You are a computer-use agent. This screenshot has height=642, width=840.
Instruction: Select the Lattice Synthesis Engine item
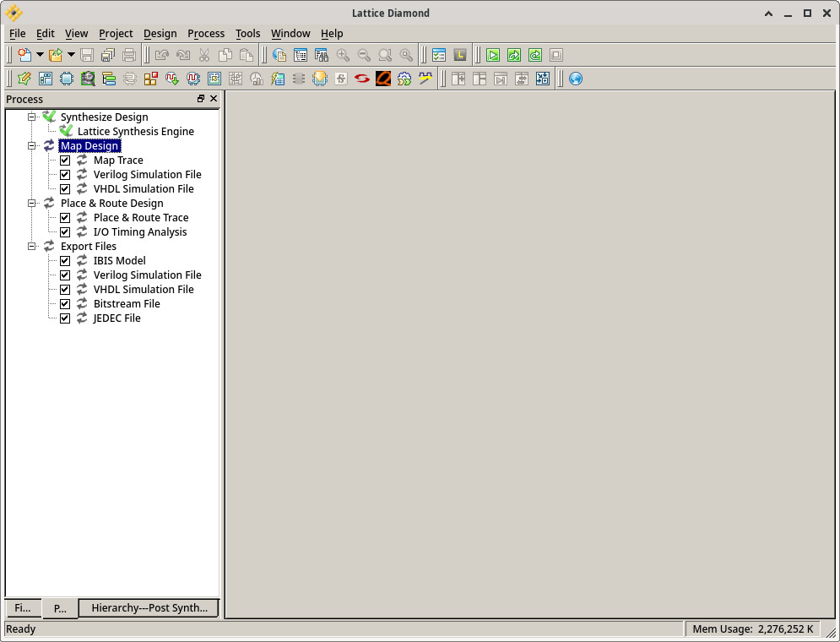136,131
